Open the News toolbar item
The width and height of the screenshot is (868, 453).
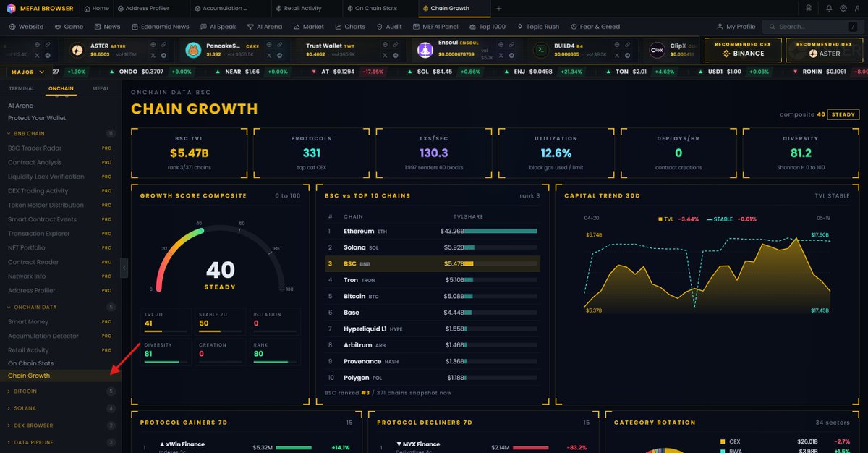[107, 27]
